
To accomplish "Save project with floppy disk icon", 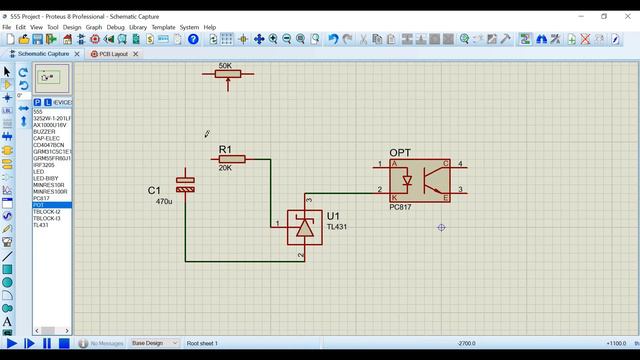I will pyautogui.click(x=38, y=39).
